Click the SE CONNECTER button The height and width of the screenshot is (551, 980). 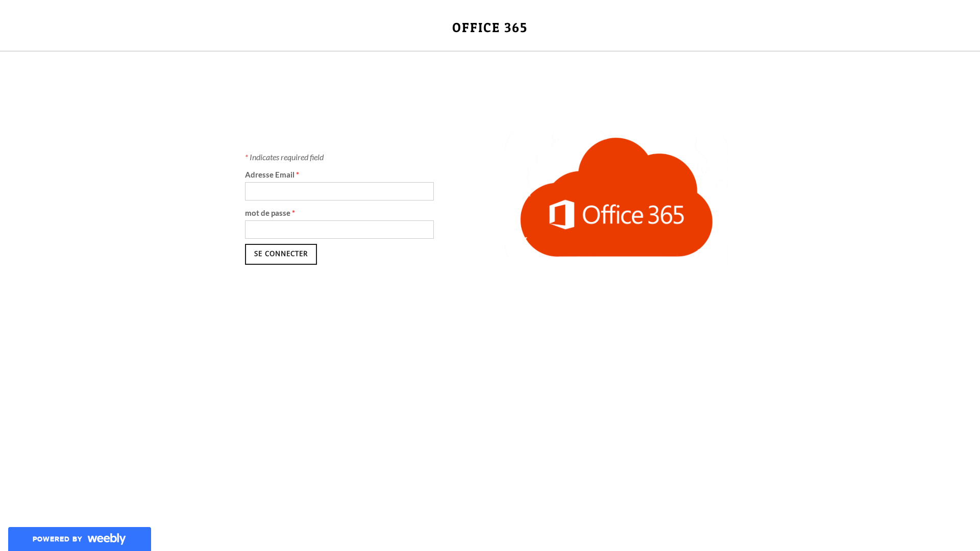tap(281, 254)
